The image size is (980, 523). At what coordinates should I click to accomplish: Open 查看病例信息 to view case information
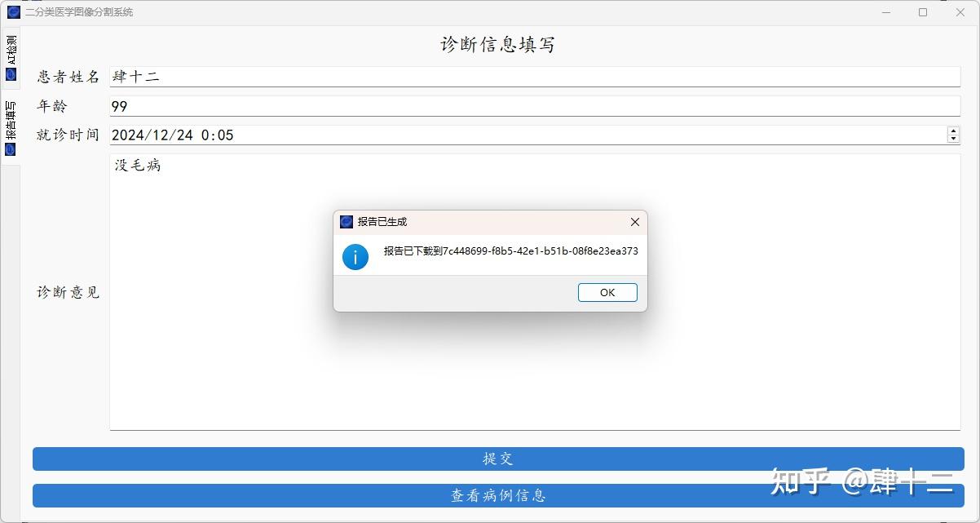(x=499, y=495)
